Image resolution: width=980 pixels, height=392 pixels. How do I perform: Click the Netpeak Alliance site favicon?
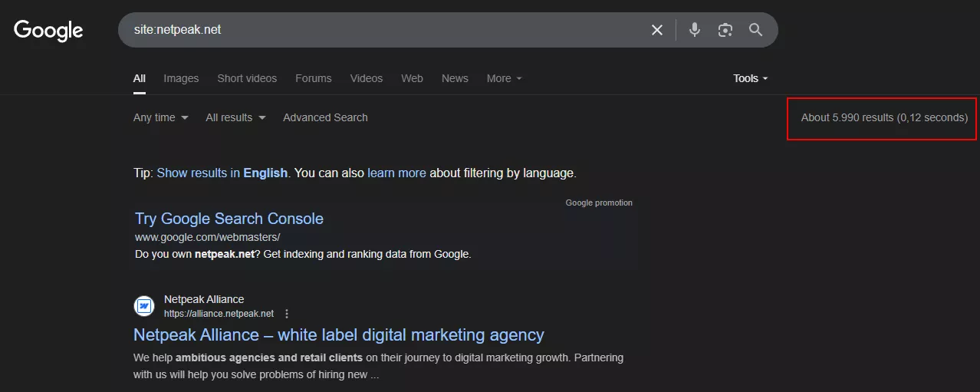(x=144, y=306)
